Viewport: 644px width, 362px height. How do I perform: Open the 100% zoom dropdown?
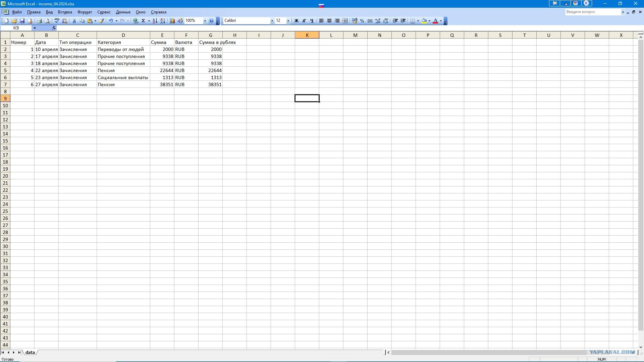pyautogui.click(x=205, y=21)
